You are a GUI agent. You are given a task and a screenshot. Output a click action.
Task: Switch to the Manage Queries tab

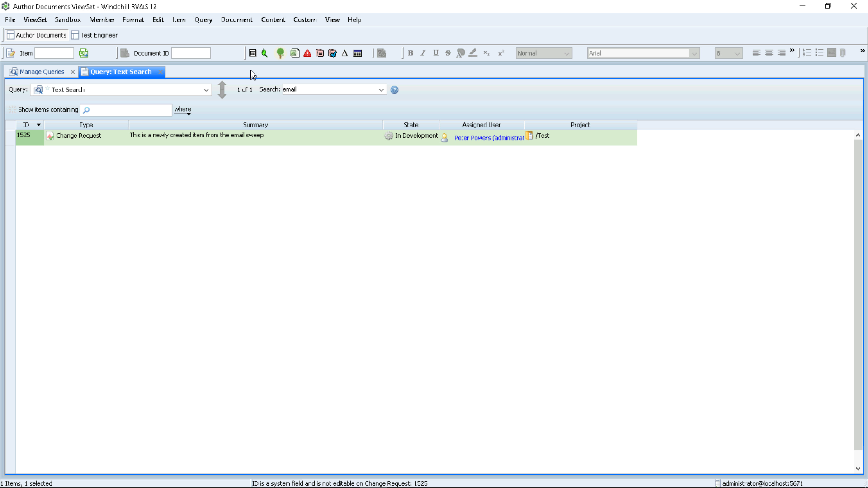coord(38,72)
